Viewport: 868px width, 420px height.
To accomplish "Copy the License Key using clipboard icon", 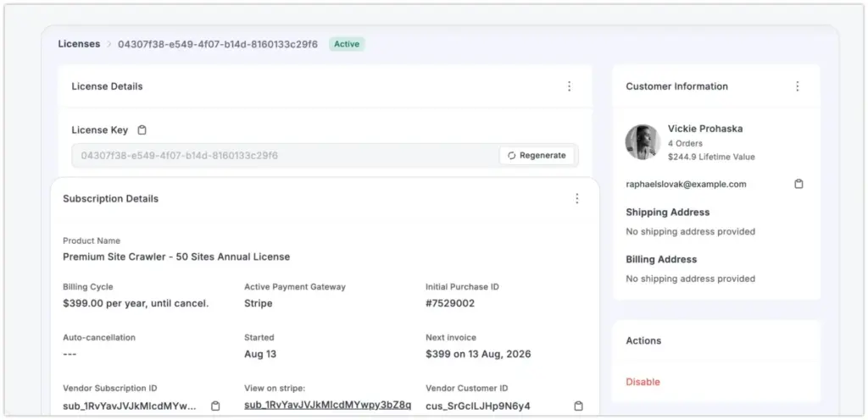I will (x=142, y=130).
